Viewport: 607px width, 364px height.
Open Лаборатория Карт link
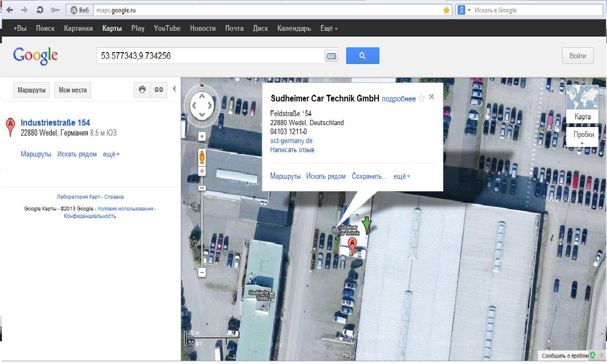pos(78,197)
